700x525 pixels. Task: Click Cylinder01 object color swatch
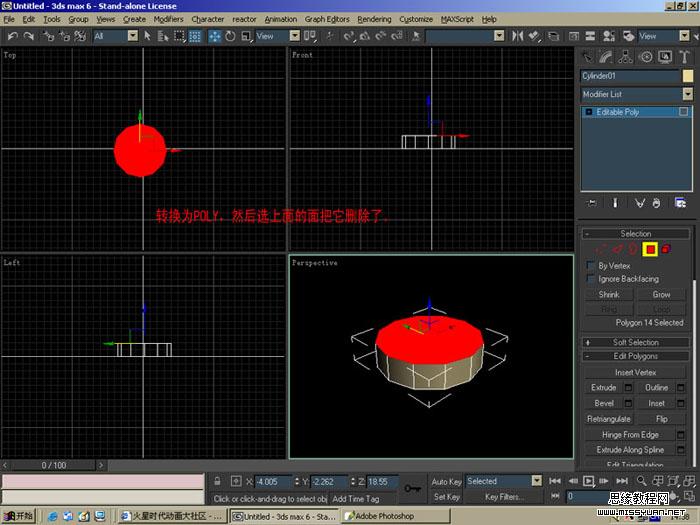(688, 76)
